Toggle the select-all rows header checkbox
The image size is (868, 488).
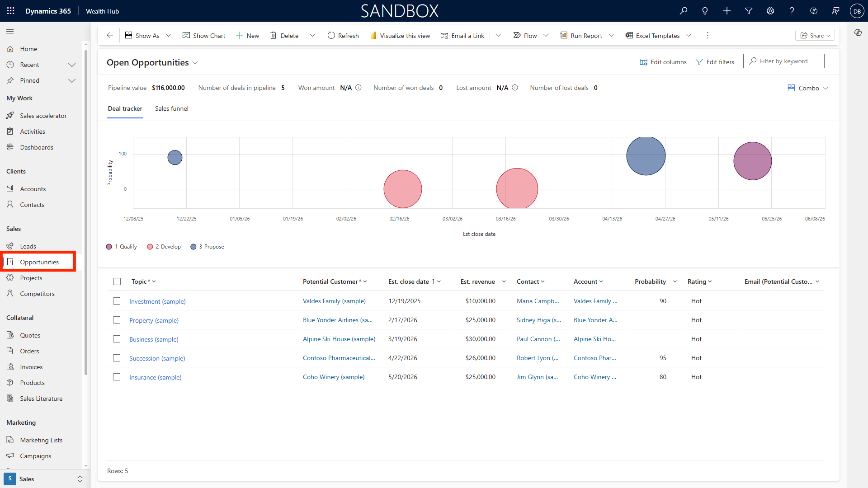[117, 282]
